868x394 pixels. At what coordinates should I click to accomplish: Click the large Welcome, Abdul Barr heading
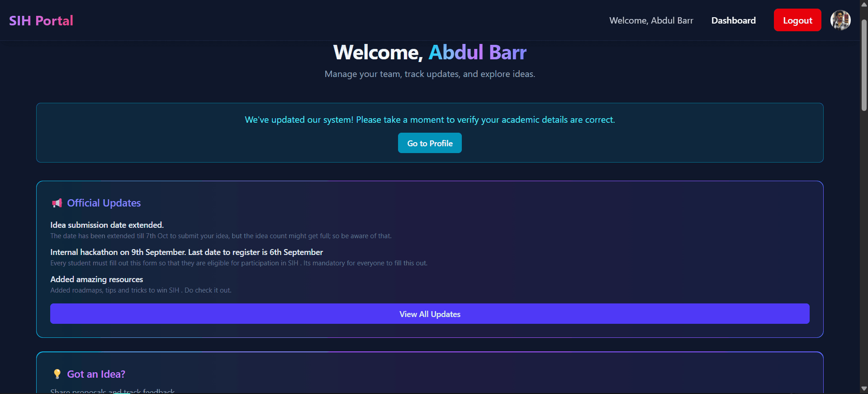pyautogui.click(x=430, y=53)
